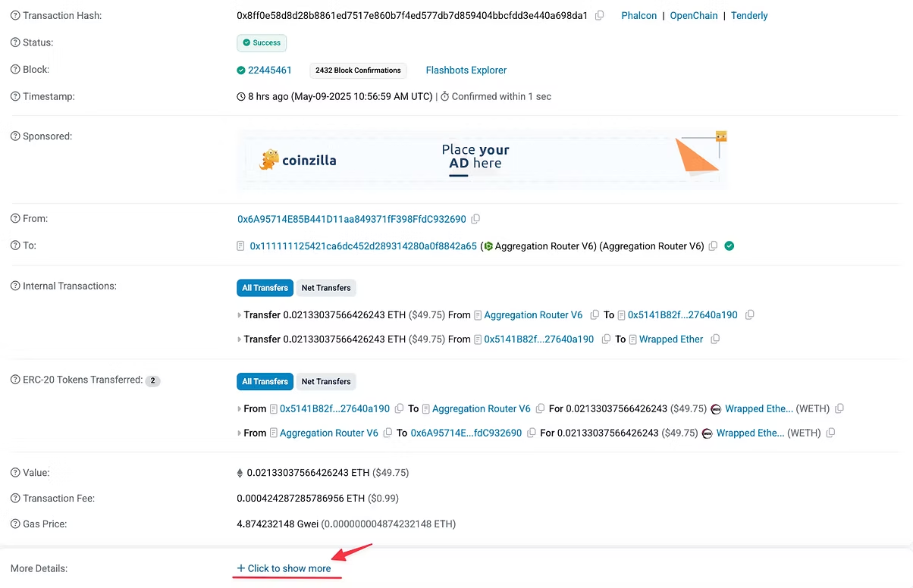Click the WETH token logo in first ERC-20 row
This screenshot has width=913, height=588.
[x=716, y=408]
